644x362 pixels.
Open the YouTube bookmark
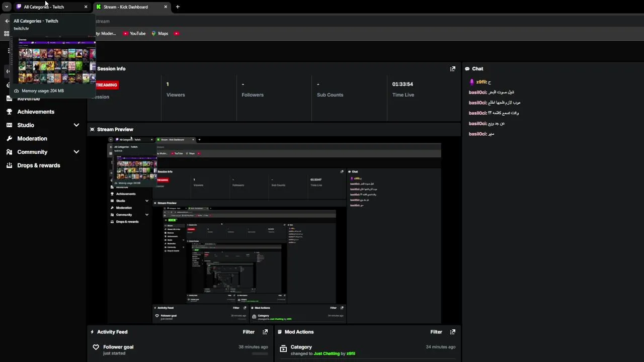134,34
